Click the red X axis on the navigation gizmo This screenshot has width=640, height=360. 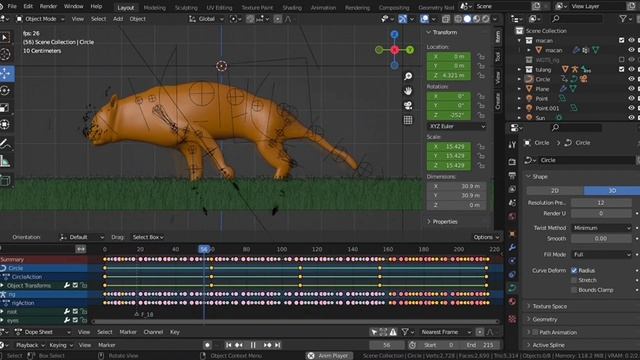click(x=394, y=50)
